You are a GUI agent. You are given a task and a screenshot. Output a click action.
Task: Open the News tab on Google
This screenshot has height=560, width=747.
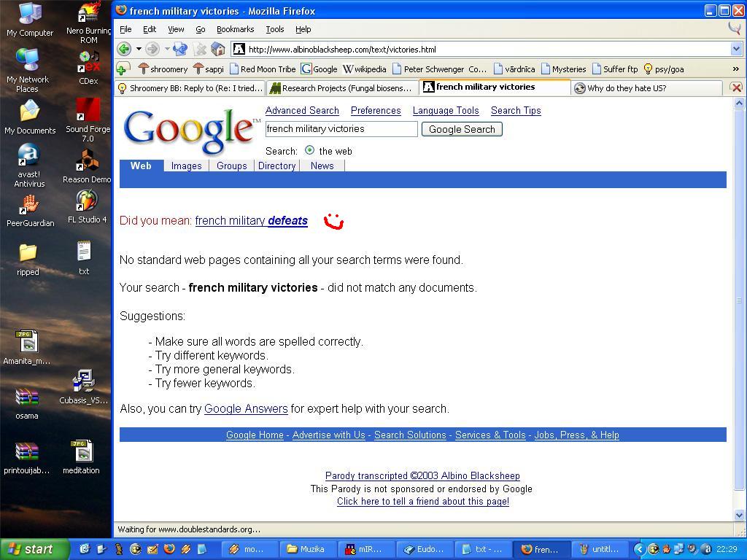pyautogui.click(x=322, y=166)
